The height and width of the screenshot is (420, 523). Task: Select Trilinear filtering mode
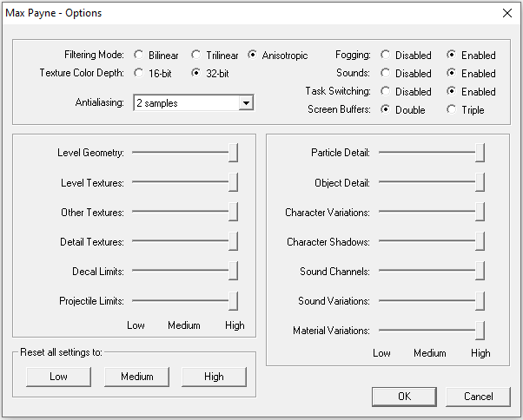tap(196, 56)
